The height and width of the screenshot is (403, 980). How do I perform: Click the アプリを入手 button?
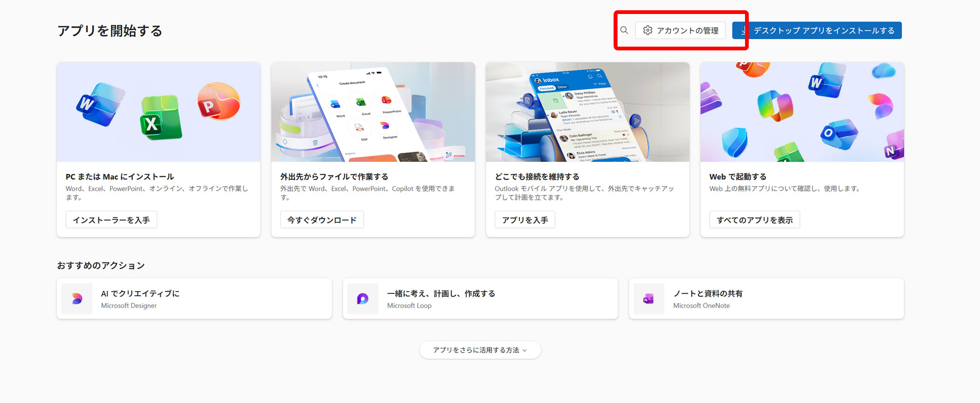click(x=525, y=220)
